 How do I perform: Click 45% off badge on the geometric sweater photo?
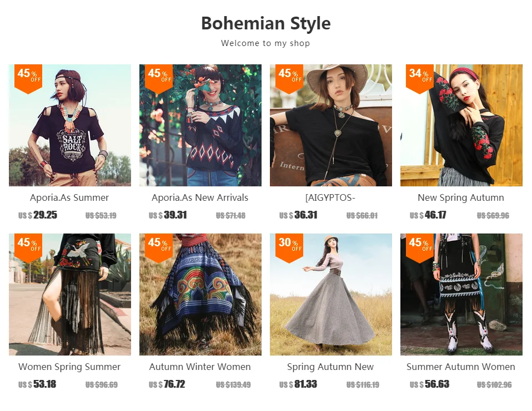click(159, 79)
